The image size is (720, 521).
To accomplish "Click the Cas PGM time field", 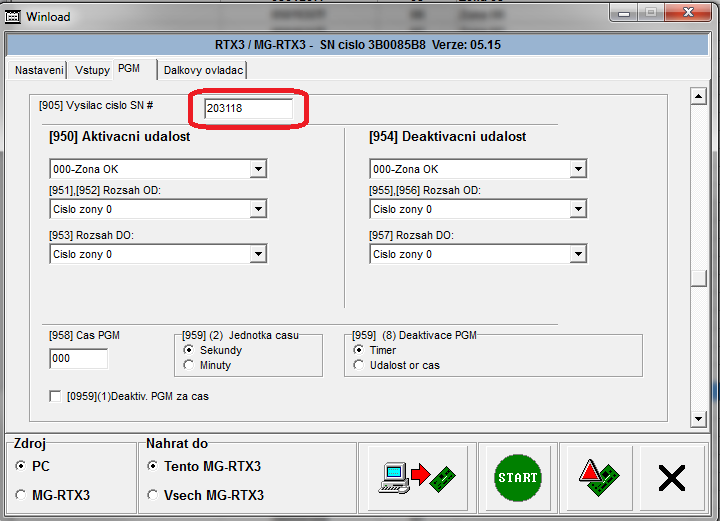I will (78, 358).
